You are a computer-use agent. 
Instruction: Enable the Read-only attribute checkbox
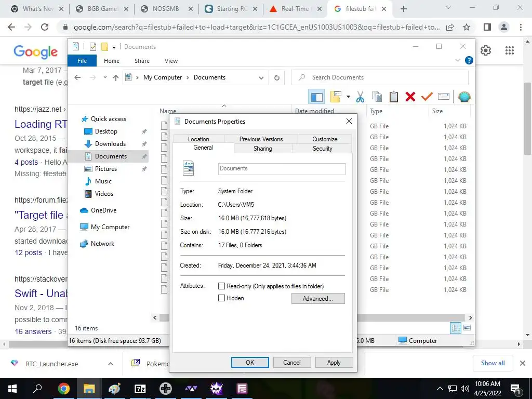tap(221, 286)
